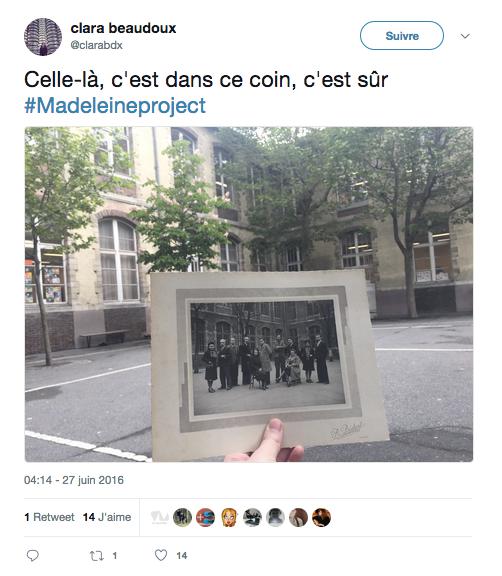This screenshot has height=576, width=502.
Task: Open clara beaudoux profile avatar
Action: 43,37
